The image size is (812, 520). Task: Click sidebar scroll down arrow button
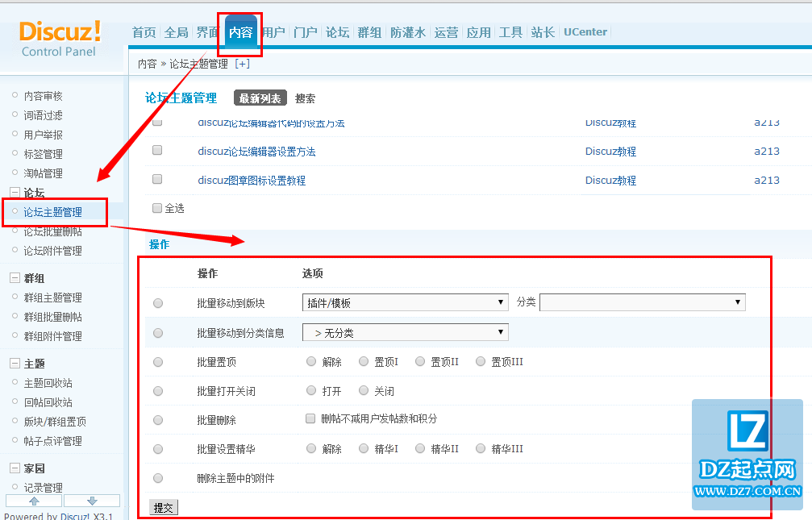92,501
